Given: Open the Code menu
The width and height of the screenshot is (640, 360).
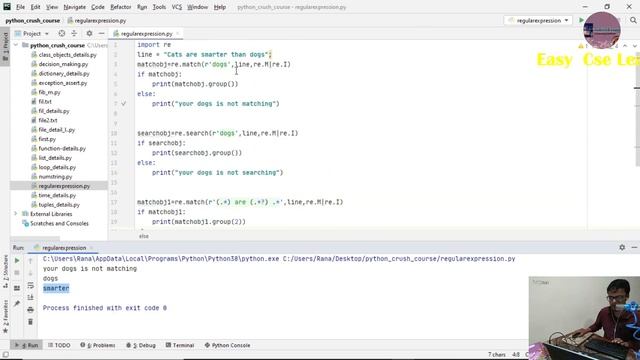Looking at the screenshot, I should (98, 7).
